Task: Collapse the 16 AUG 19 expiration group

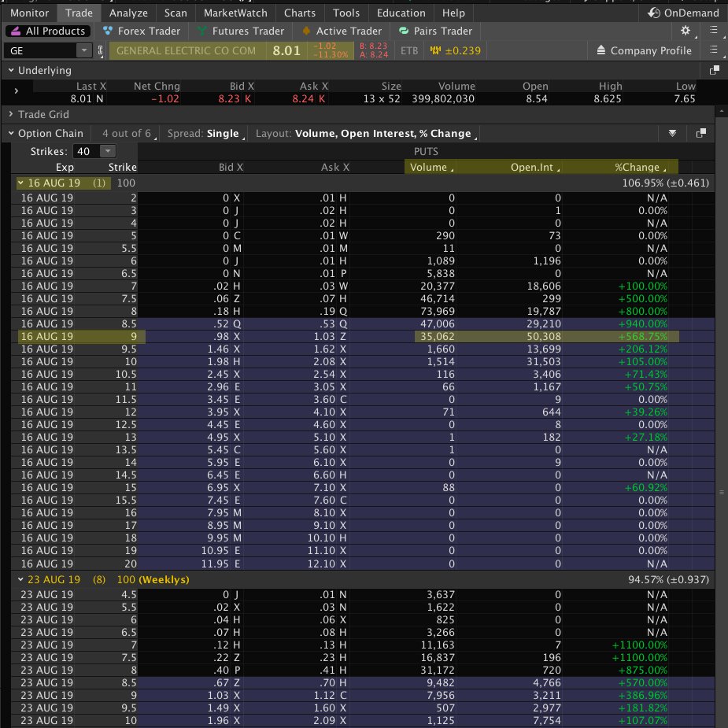Action: (20, 183)
